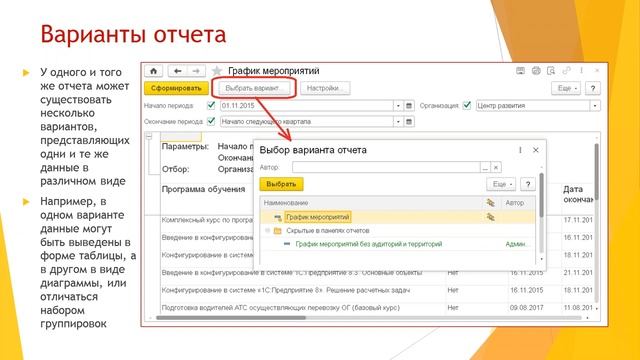The width and height of the screenshot is (640, 360).
Task: Click the Начало следующего квартала field
Action: (307, 122)
